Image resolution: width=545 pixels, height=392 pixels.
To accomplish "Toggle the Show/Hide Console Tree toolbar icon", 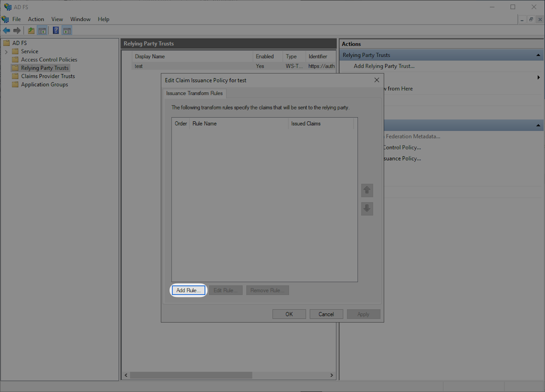I will 42,30.
